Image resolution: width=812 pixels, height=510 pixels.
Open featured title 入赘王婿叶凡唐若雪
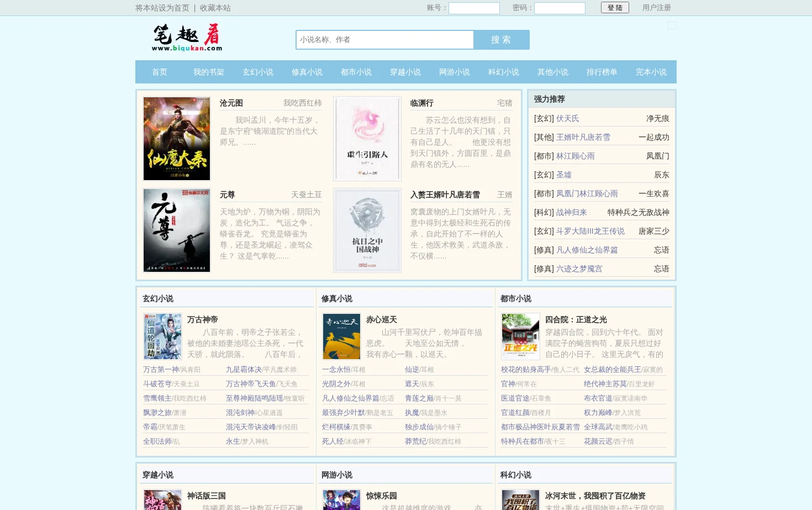[445, 194]
